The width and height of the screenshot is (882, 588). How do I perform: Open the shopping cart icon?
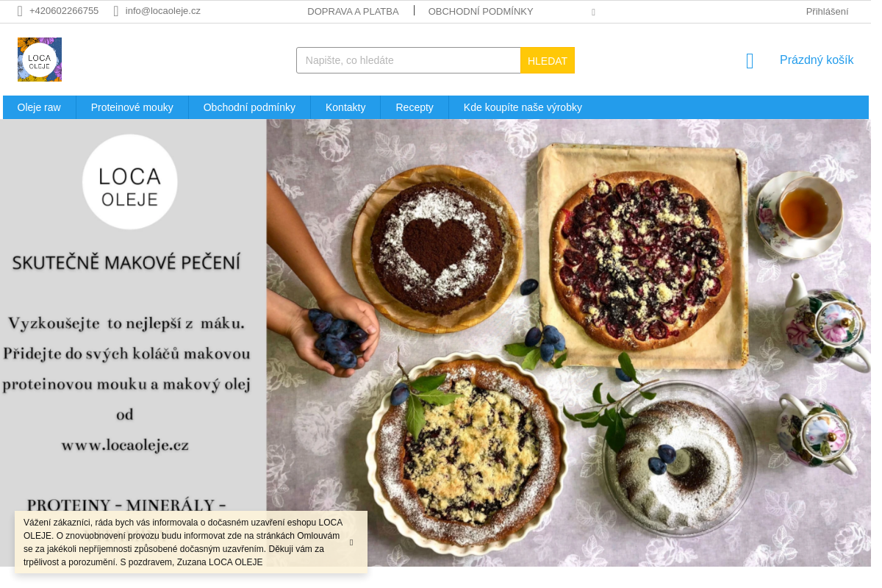tap(750, 61)
